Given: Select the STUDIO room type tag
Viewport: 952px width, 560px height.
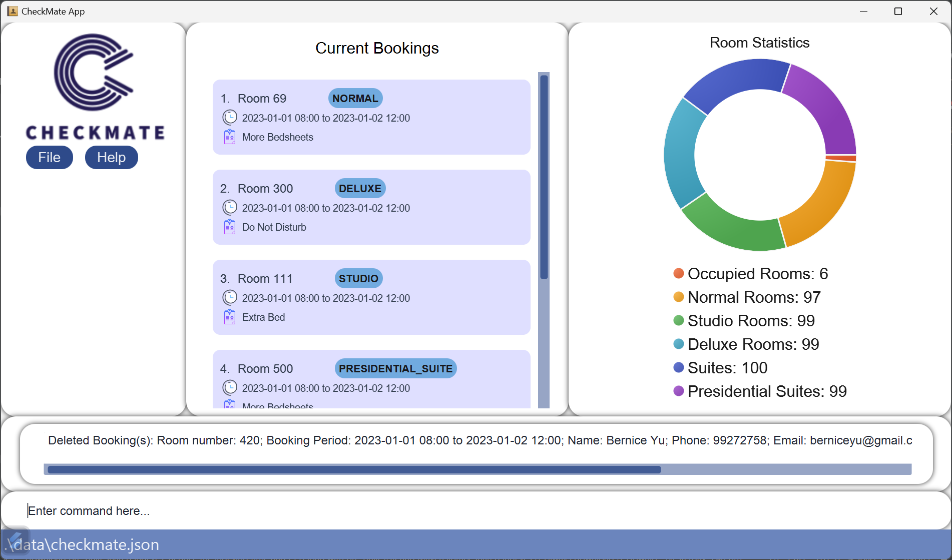Looking at the screenshot, I should click(359, 279).
